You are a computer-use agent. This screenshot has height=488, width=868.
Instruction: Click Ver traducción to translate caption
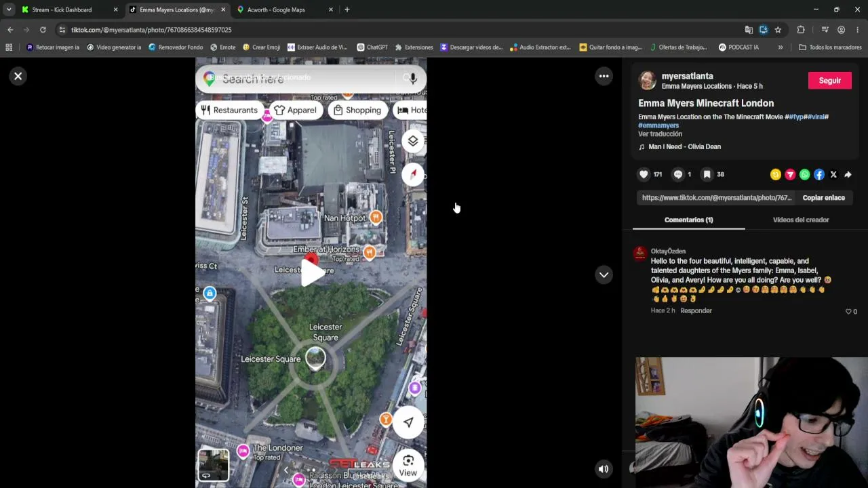[660, 134]
